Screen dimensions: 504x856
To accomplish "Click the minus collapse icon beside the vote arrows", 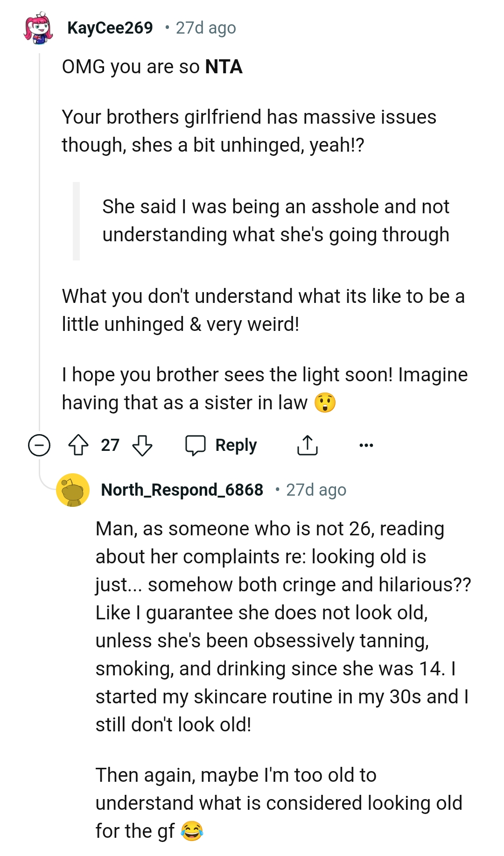I will click(x=40, y=445).
